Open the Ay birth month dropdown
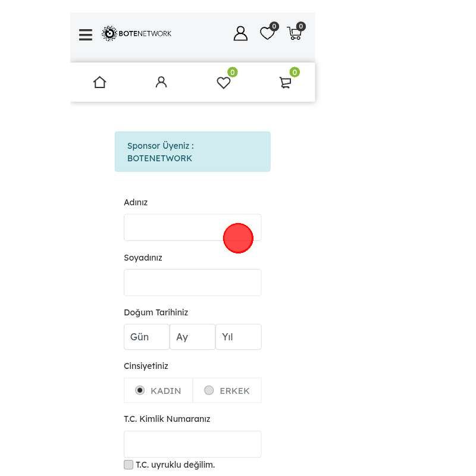476x476 pixels. pyautogui.click(x=192, y=337)
